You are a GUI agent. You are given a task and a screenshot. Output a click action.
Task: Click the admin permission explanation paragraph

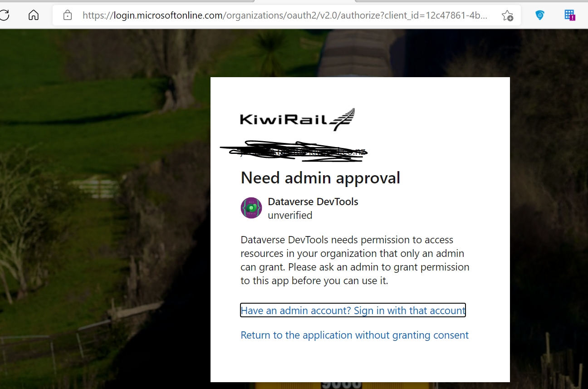tap(354, 260)
